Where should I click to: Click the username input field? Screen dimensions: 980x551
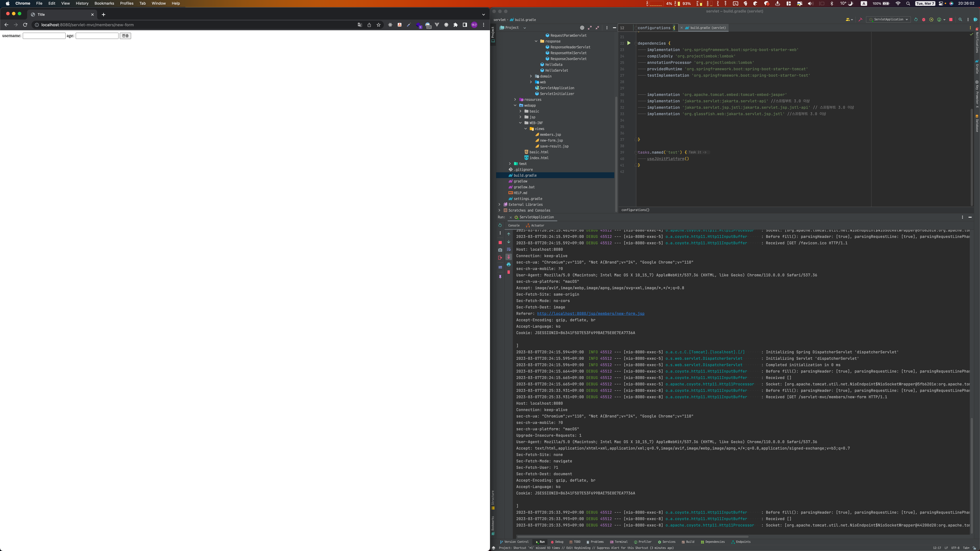pyautogui.click(x=44, y=36)
